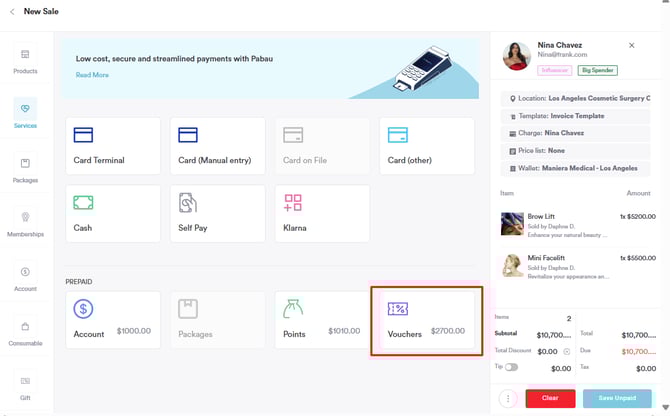Toggle the Tip switch on
670x416 pixels.
512,367
